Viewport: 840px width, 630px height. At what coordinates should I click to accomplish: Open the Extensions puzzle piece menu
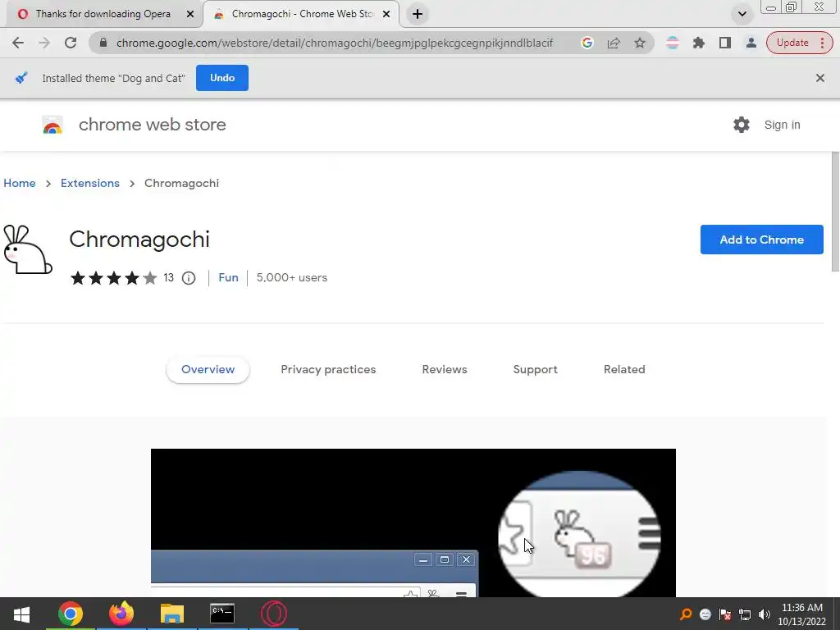coord(699,43)
